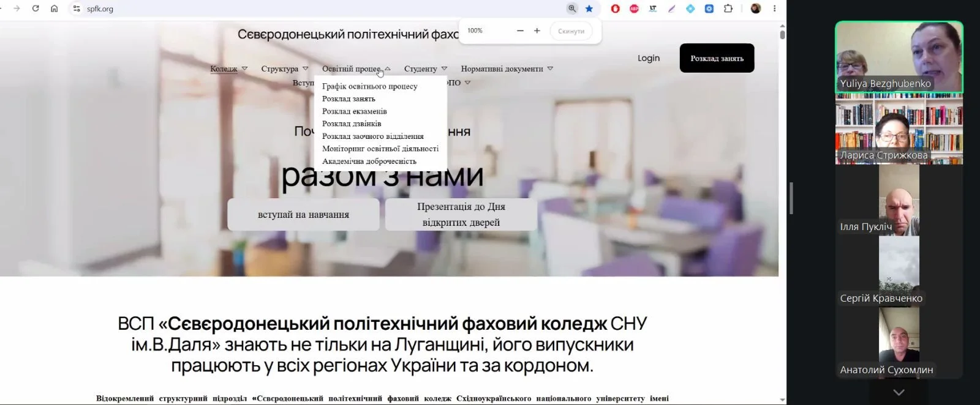
Task: Select Графік освітнього процесу menu item
Action: pyautogui.click(x=370, y=86)
